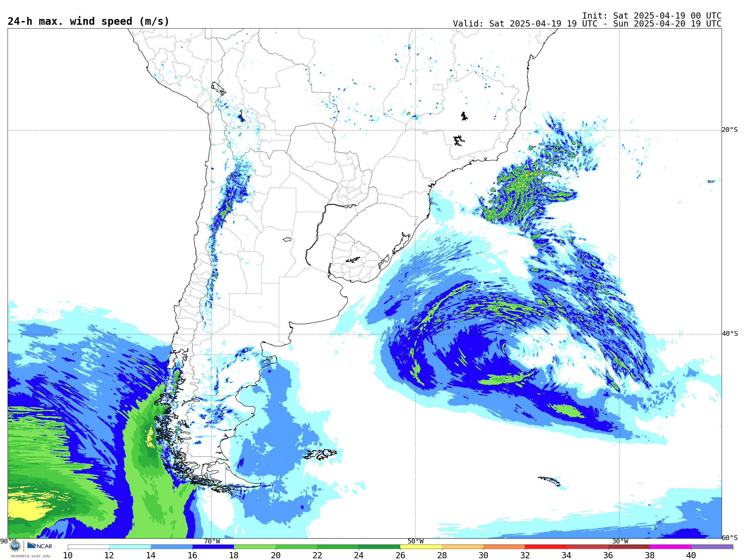
Task: Click the colorbar tick label 30
Action: [483, 555]
